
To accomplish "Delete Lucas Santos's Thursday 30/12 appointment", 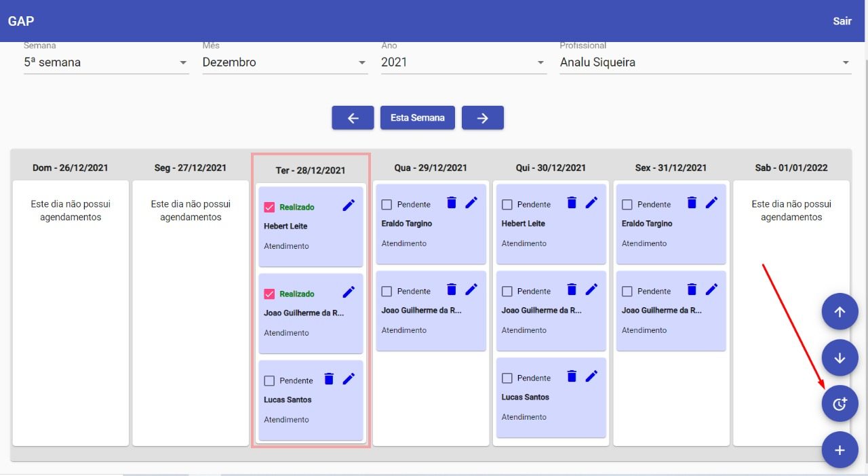I will coord(572,376).
